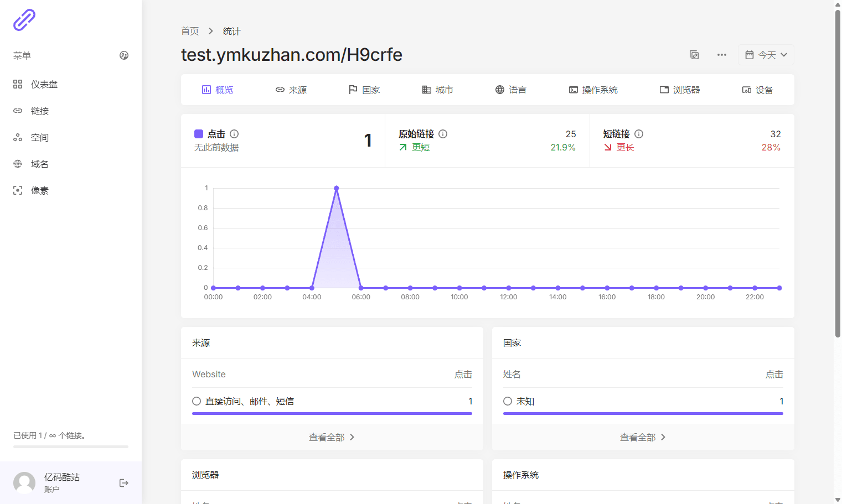Click 查看全部 under the 国家 card

point(643,437)
